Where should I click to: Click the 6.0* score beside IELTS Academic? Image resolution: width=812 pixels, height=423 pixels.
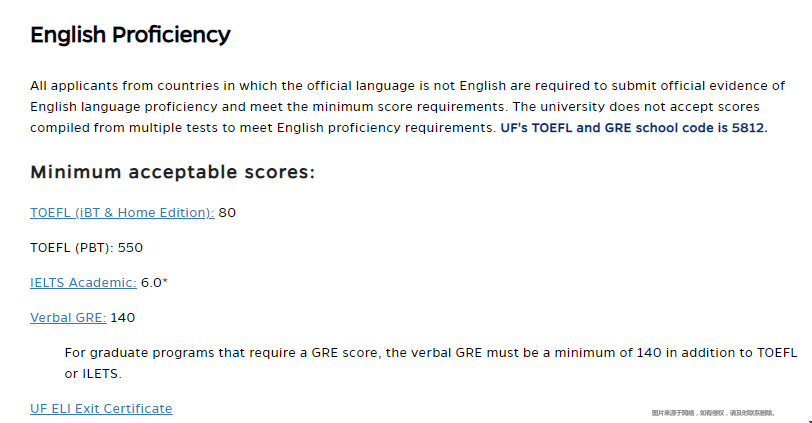pos(154,283)
